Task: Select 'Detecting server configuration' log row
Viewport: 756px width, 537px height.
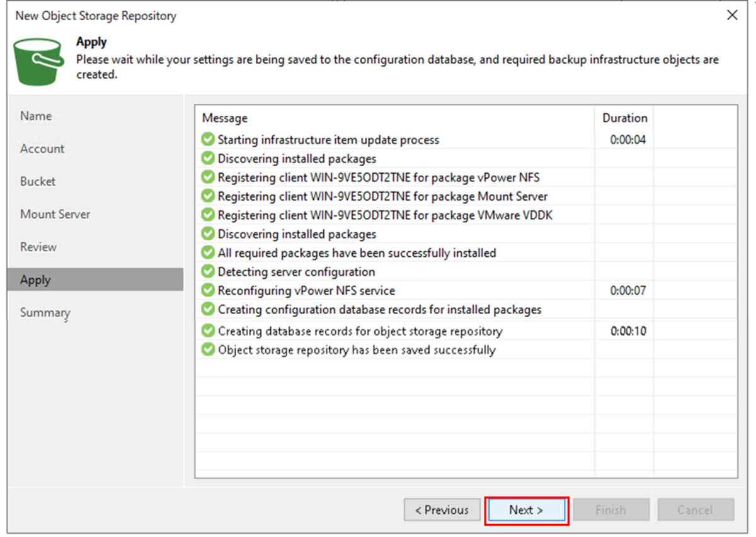Action: (466, 271)
